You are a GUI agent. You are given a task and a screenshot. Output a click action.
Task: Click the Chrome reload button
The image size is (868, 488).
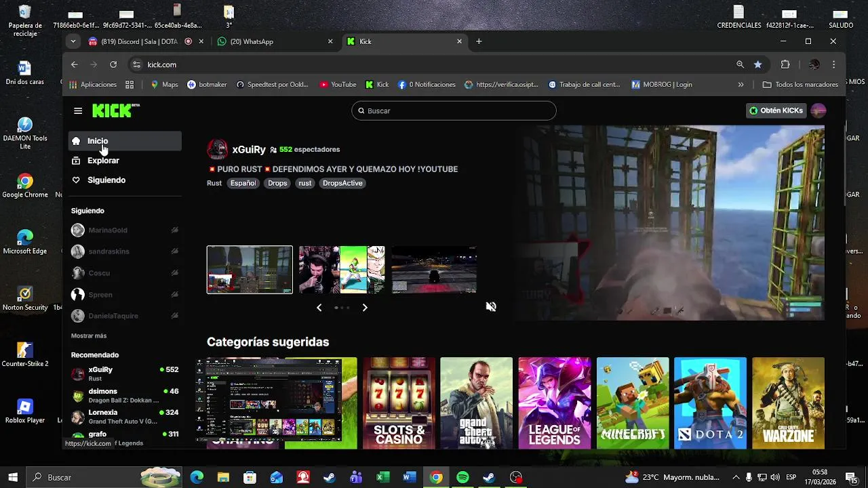tap(113, 64)
